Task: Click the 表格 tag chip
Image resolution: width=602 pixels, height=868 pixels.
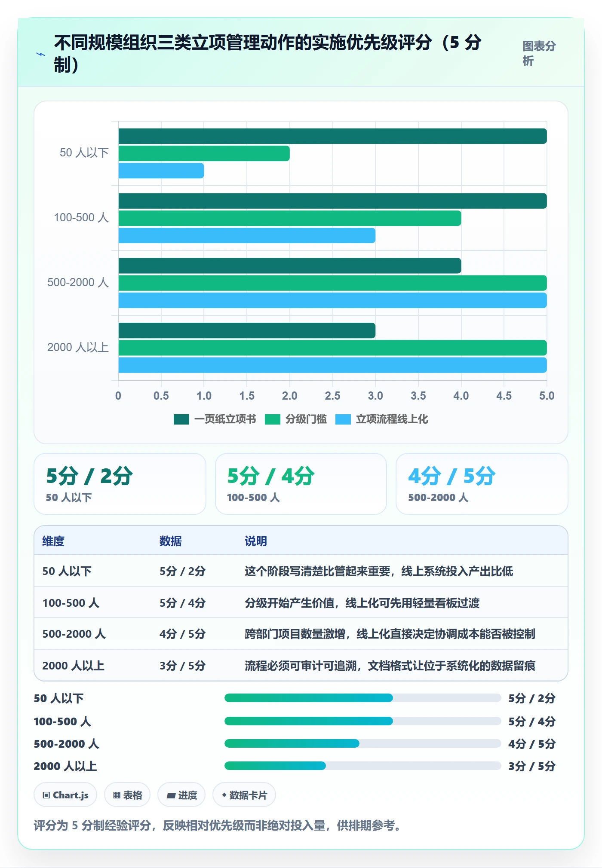Action: pos(127,795)
